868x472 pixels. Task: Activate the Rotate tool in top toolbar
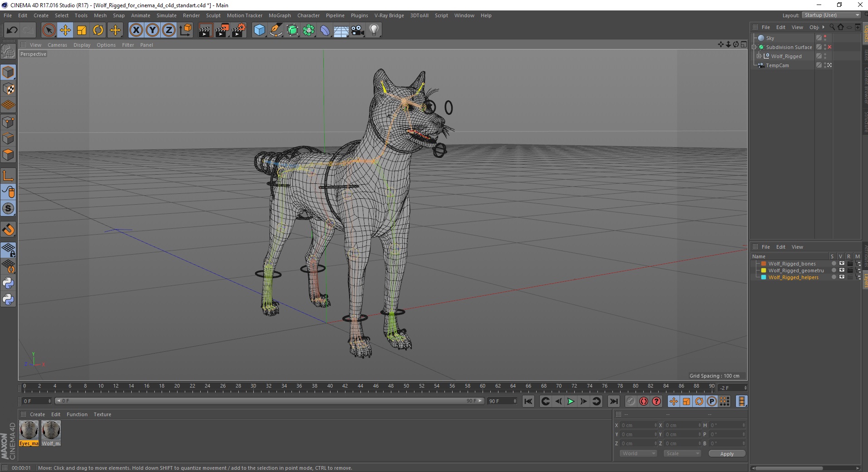click(x=98, y=30)
